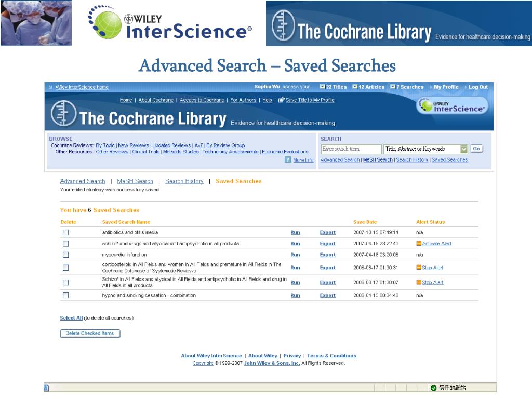Click the Save Date column header
This screenshot has height=399, width=532.
pos(365,222)
